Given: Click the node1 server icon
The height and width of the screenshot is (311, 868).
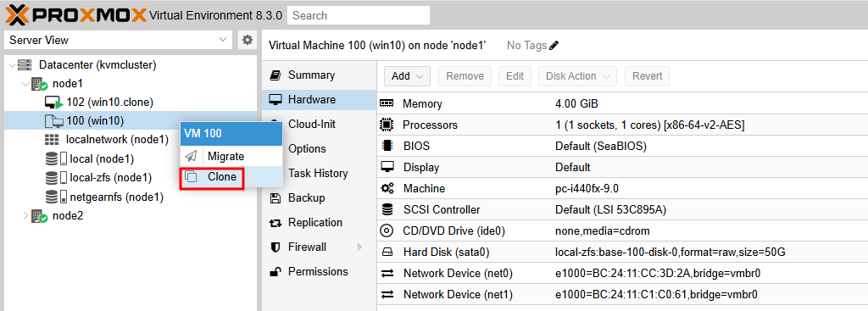Looking at the screenshot, I should 39,84.
